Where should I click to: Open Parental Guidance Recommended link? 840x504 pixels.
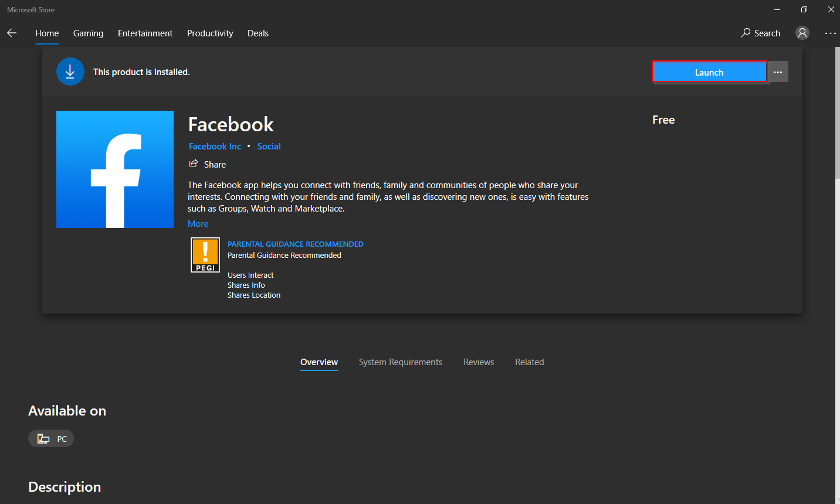coord(296,244)
